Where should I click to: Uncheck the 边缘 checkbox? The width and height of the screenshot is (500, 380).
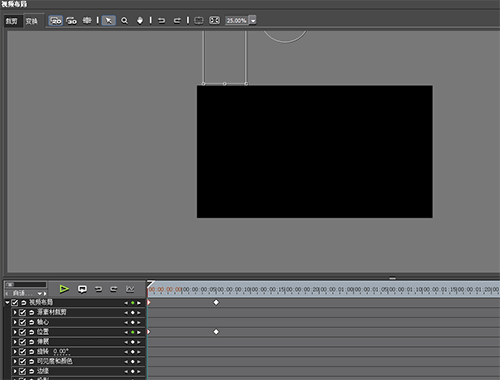(x=22, y=371)
